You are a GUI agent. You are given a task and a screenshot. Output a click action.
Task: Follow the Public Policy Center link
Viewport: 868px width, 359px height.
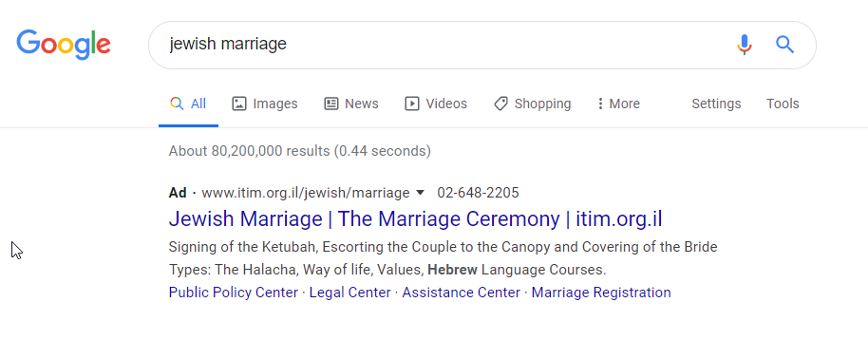233,293
